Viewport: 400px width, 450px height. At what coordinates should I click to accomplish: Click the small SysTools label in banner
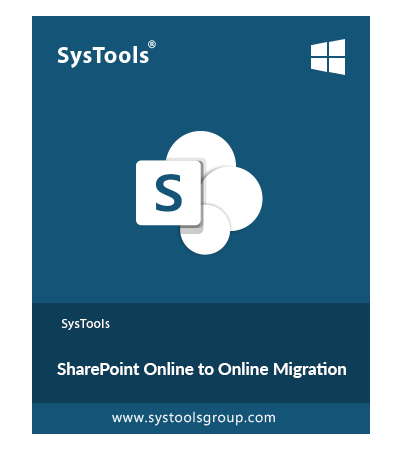85,324
